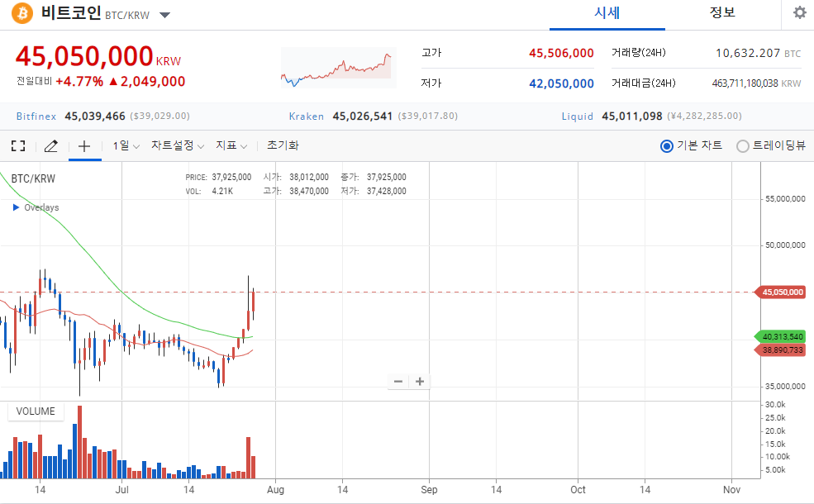This screenshot has width=814, height=504.
Task: Select the pencil drawing tool
Action: click(51, 146)
